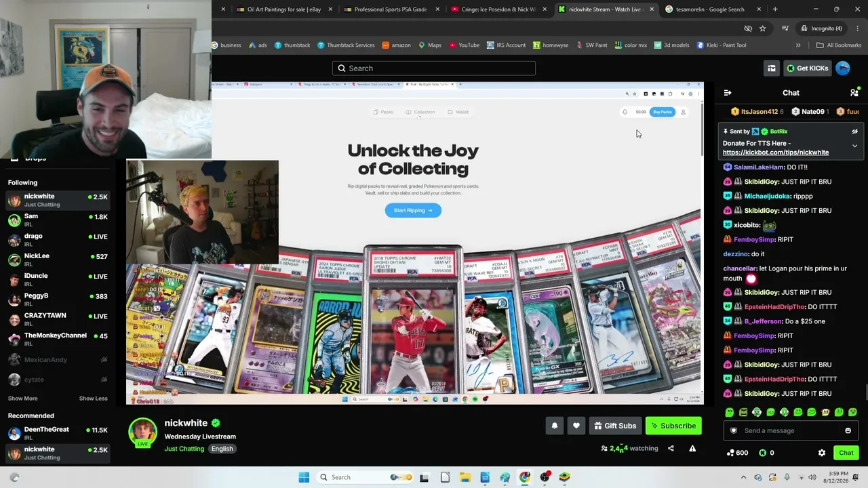Open the All Bookmarks folder
The image size is (868, 488).
click(x=839, y=45)
